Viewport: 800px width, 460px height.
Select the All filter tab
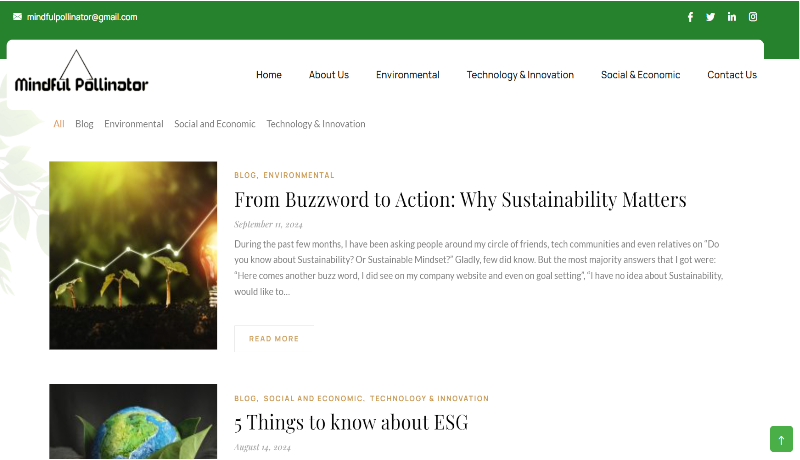click(x=59, y=124)
